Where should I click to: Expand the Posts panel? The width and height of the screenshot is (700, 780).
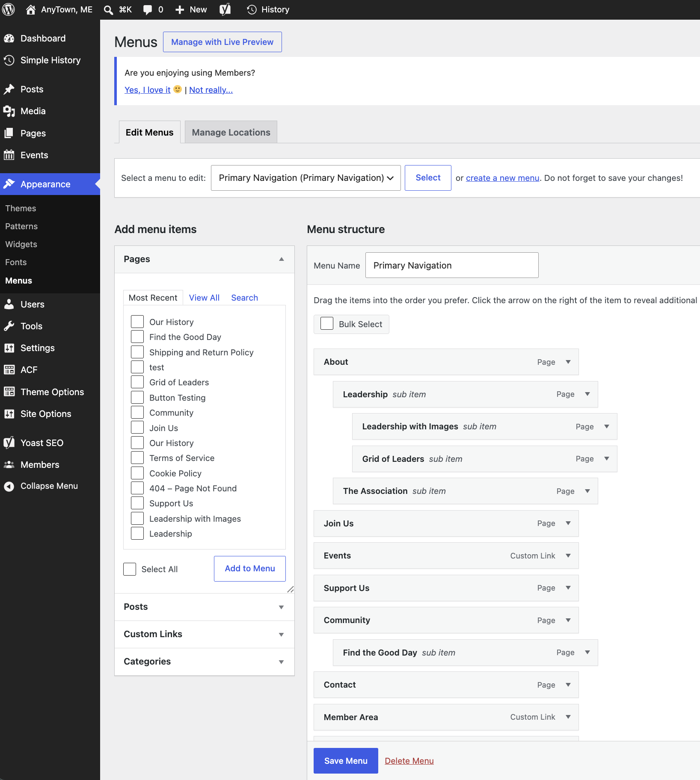(x=281, y=607)
